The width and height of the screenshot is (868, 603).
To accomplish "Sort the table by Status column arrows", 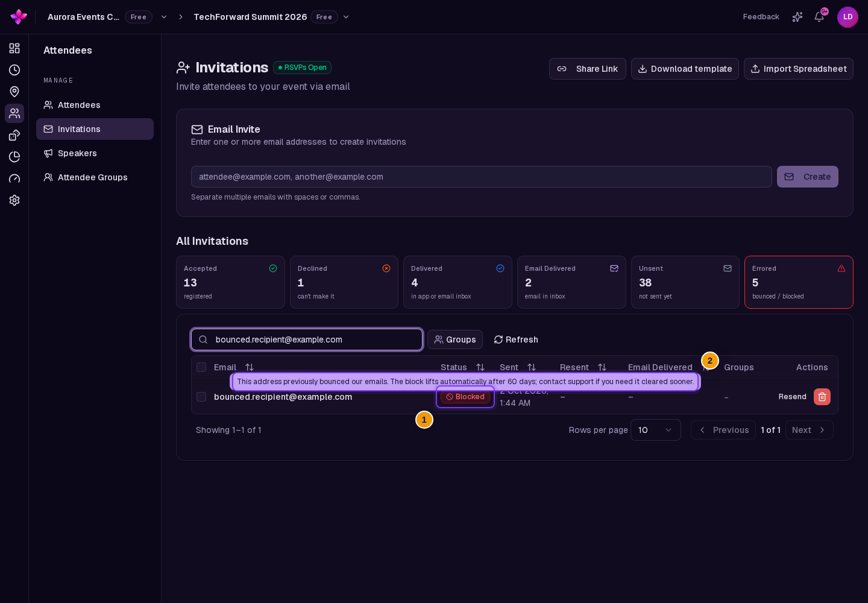I will [480, 367].
